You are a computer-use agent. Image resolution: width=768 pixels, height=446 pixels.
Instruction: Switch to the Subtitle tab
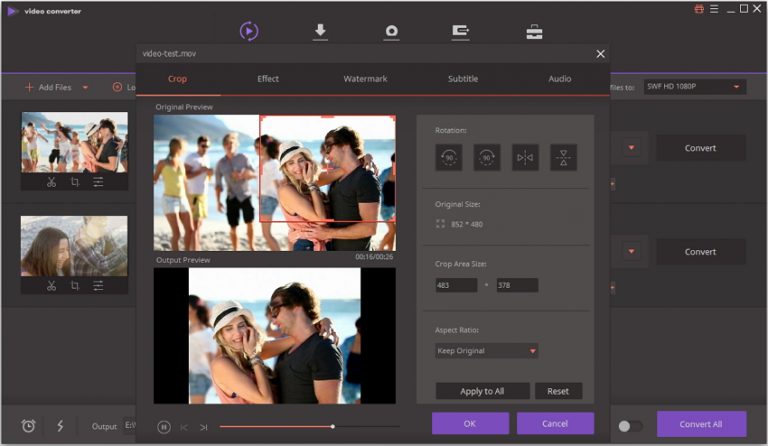point(463,79)
